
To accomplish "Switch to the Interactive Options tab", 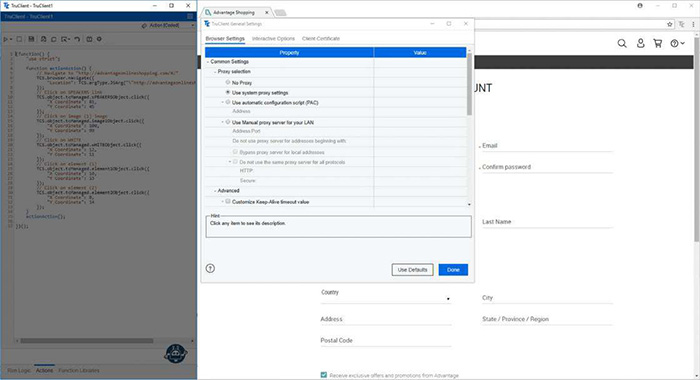I will point(273,38).
